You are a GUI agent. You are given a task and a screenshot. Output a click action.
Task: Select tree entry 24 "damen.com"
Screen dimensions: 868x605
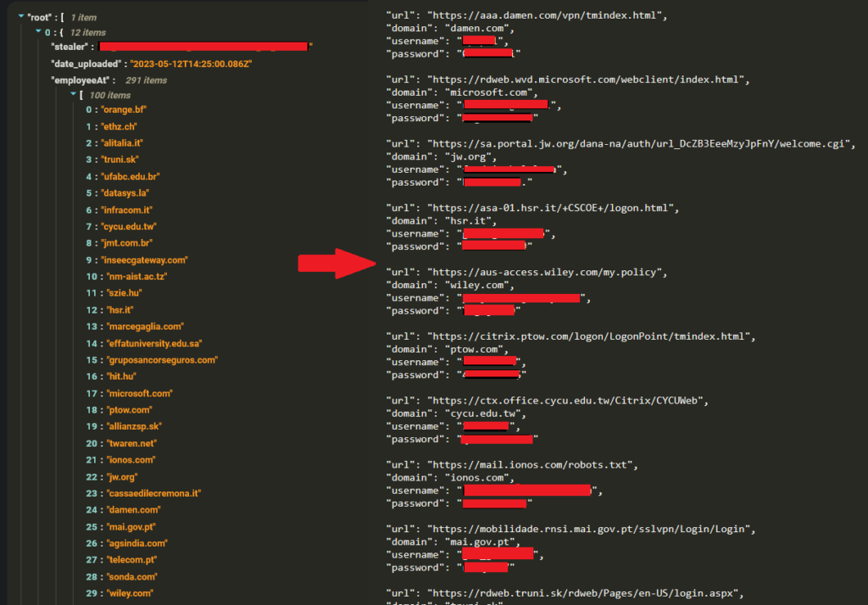click(x=123, y=510)
